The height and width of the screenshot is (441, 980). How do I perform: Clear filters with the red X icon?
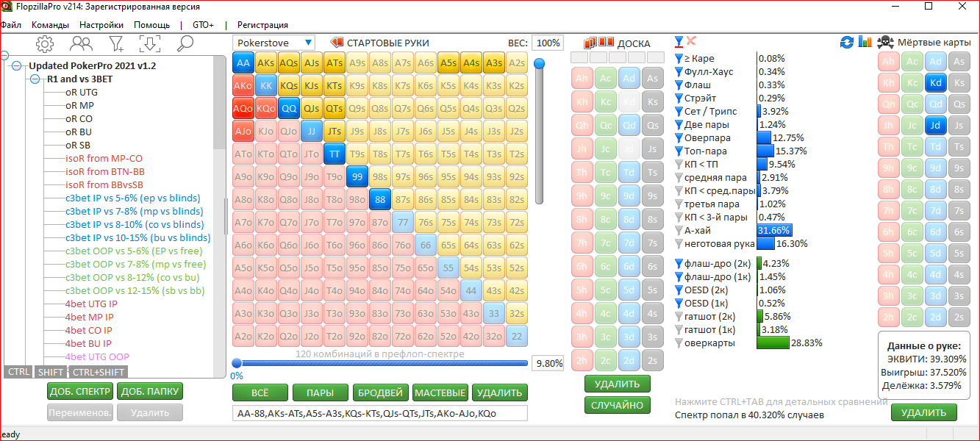point(691,41)
